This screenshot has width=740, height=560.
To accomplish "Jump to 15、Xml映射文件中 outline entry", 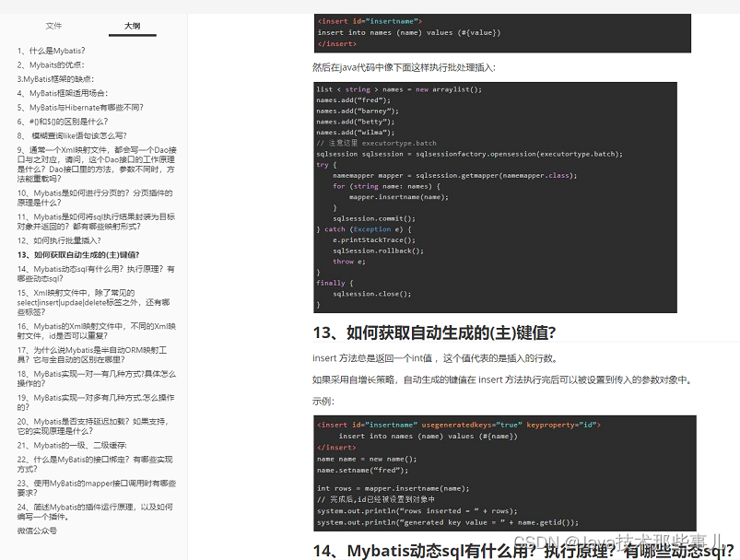I will [93, 302].
